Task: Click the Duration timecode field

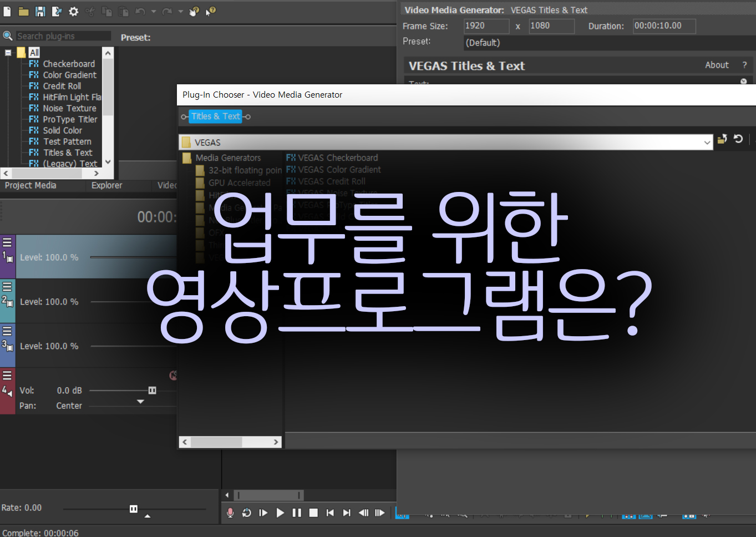Action: click(x=664, y=26)
